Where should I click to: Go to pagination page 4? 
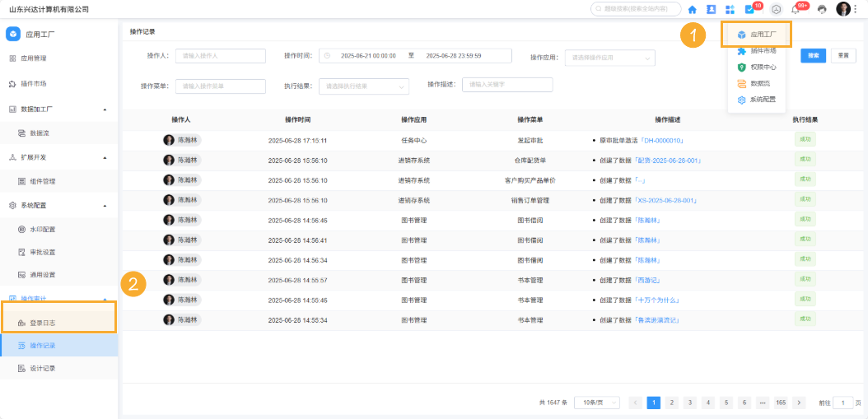point(708,403)
